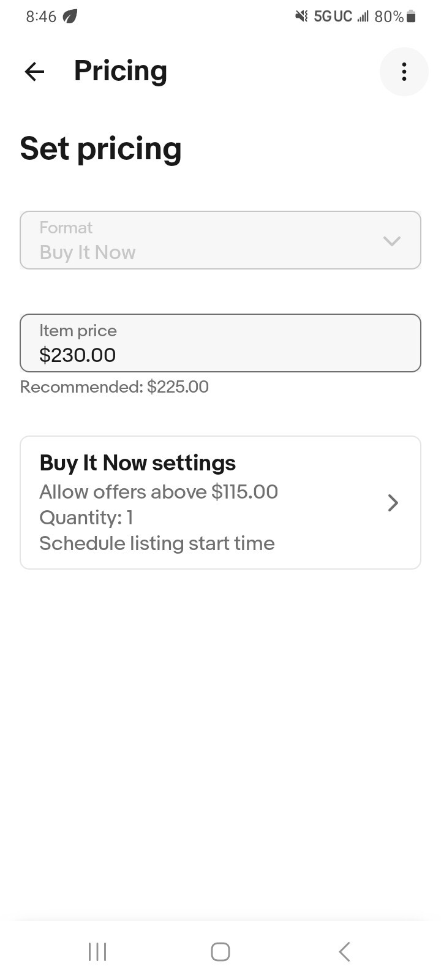Tap the Android back navigation chevron

click(344, 952)
